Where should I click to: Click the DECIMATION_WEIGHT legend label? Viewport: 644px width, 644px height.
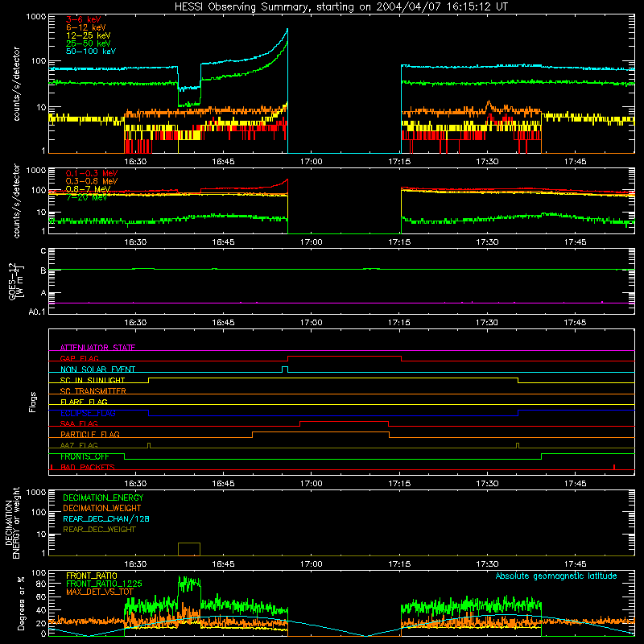(x=102, y=509)
